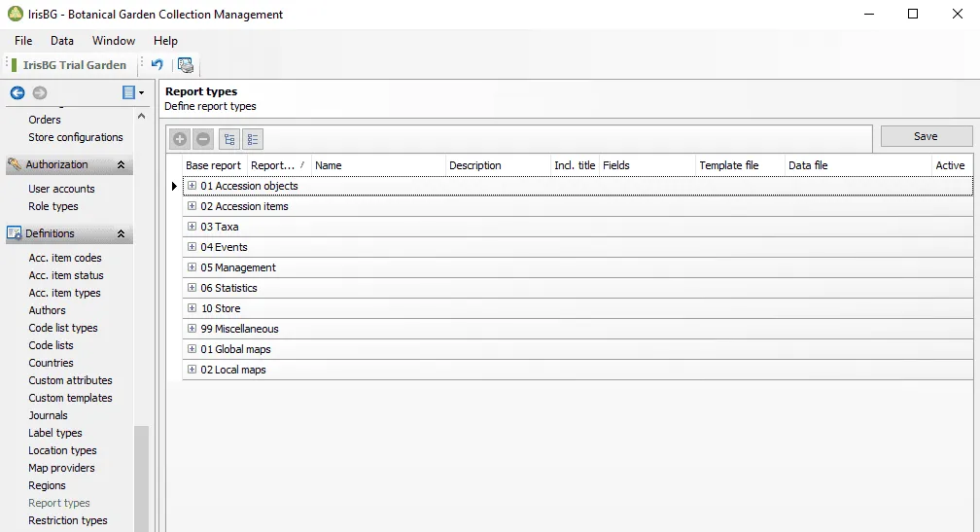
Task: Collapse the Authorization section chevron
Action: coord(122,165)
